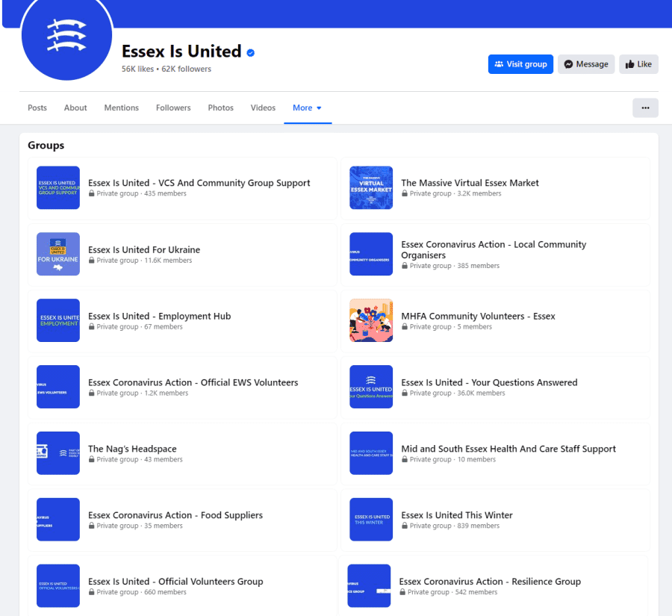672x616 pixels.
Task: Open the three-dots page options menu
Action: (645, 108)
